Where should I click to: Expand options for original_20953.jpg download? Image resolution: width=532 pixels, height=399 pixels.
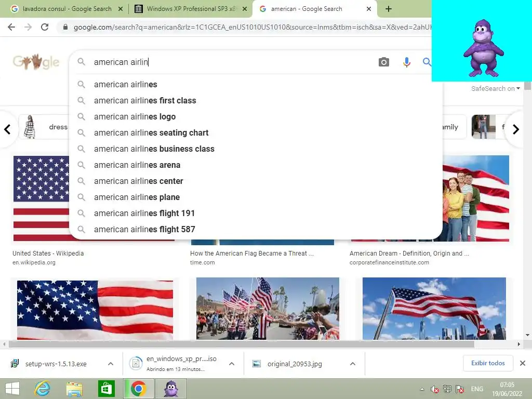pyautogui.click(x=353, y=364)
